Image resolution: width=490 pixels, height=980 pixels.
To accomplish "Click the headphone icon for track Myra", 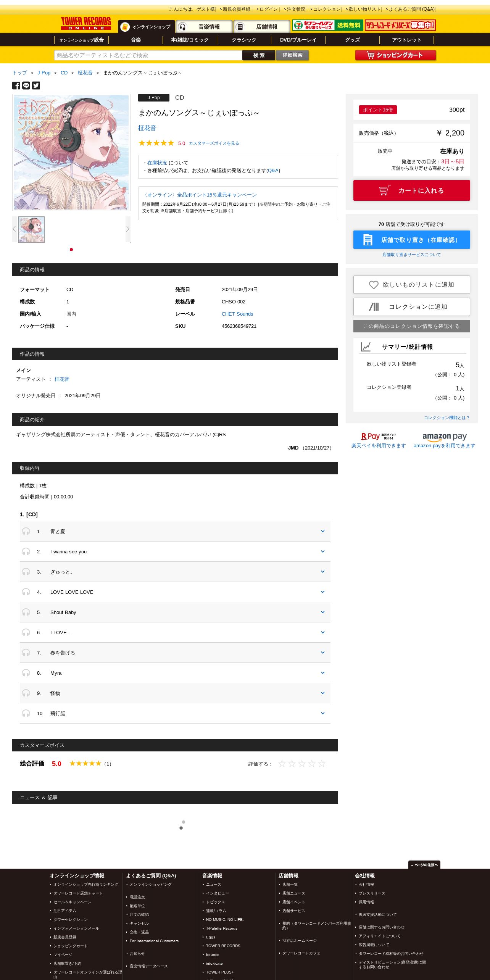I will point(26,673).
